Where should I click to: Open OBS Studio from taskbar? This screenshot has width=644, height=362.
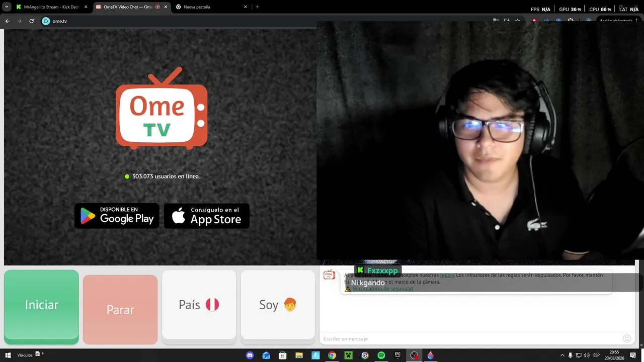tap(414, 355)
